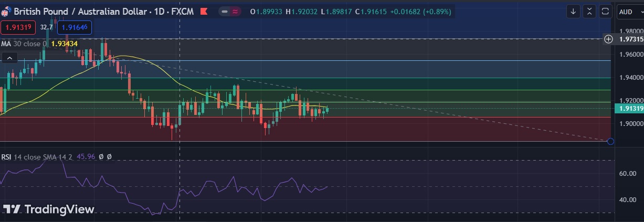Click the 1.92000 price scale label
This screenshot has width=644, height=222.
click(x=631, y=100)
